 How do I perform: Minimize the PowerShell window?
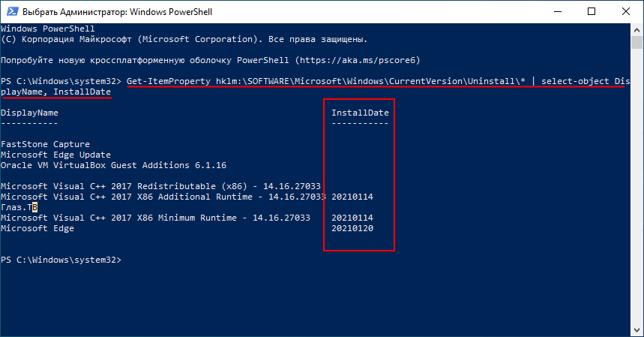[x=557, y=11]
